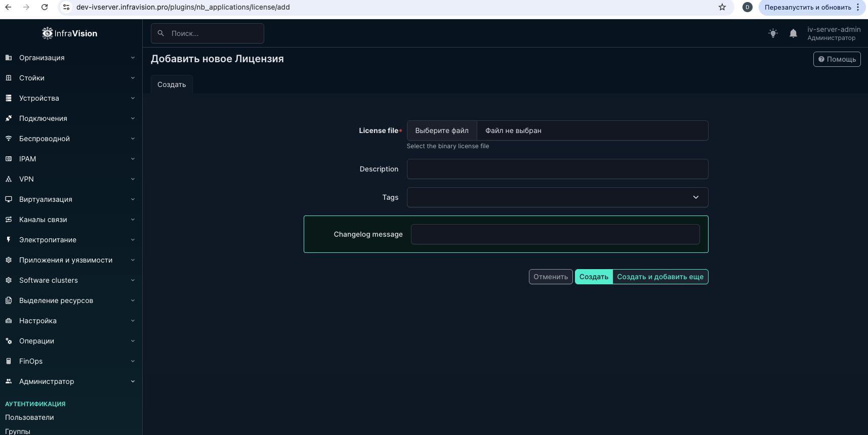Focus the Changelog message field
This screenshot has width=868, height=435.
point(555,234)
